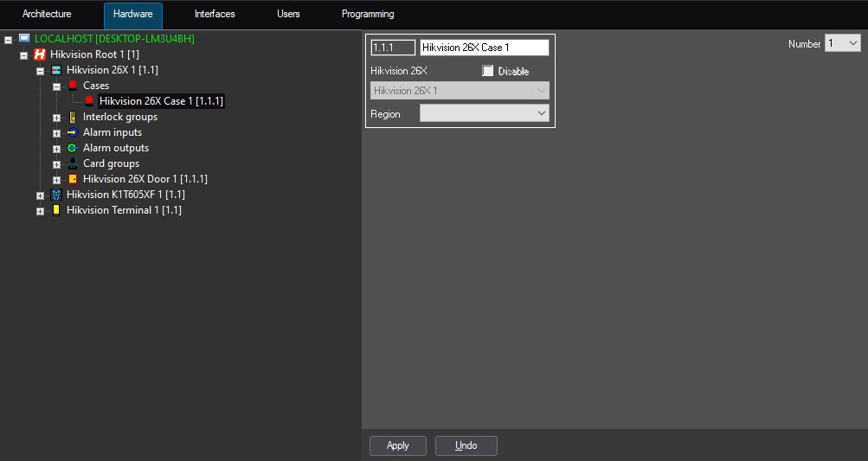Collapse the LOCALHOST tree node
The image size is (868, 461).
click(8, 40)
